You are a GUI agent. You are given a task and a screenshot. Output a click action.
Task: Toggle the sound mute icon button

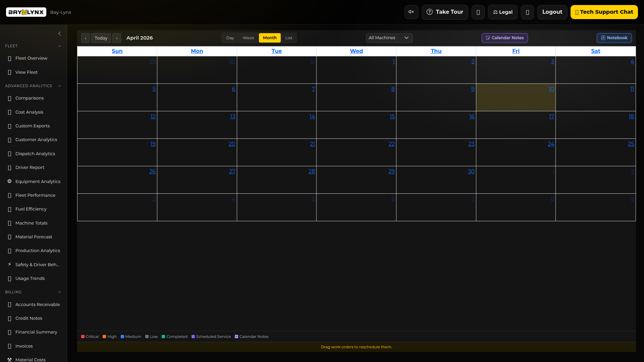pos(411,12)
